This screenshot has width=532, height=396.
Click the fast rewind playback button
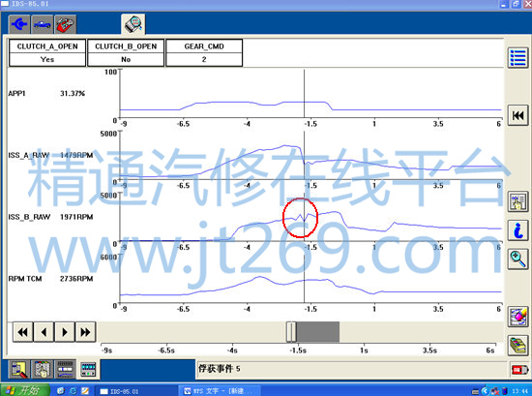[x=23, y=332]
